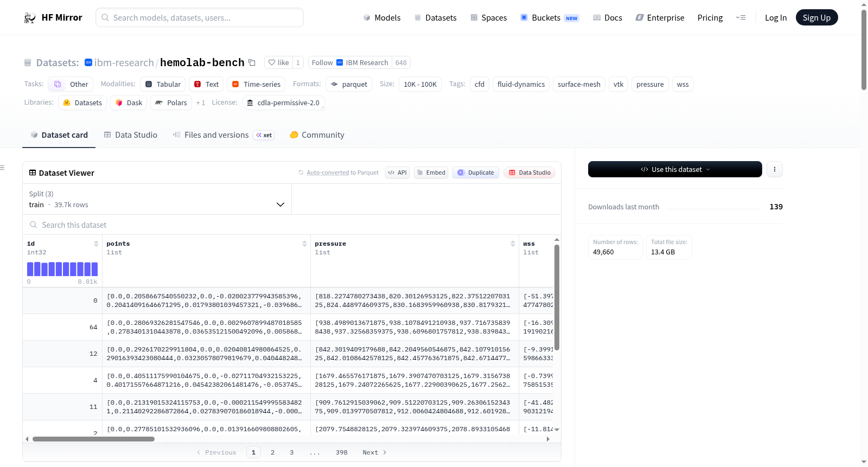This screenshot has width=868, height=467.
Task: Filter by the Text modality tag
Action: click(x=206, y=84)
